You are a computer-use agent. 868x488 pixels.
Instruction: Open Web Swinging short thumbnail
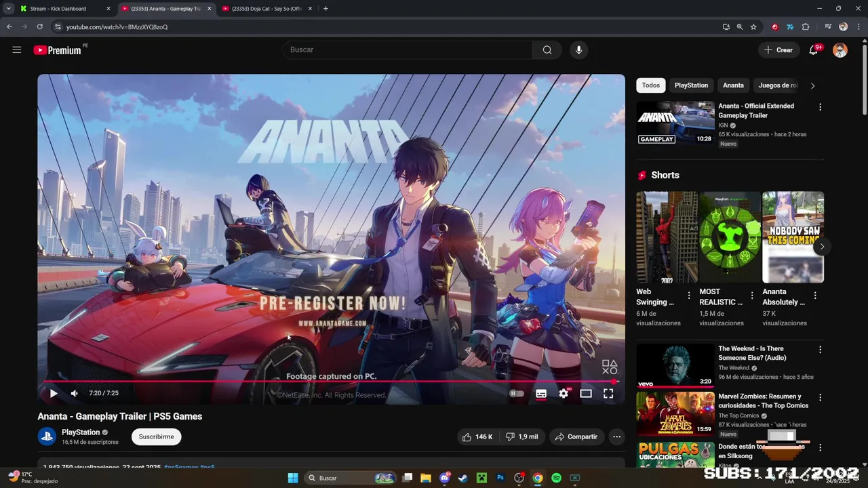pyautogui.click(x=667, y=237)
